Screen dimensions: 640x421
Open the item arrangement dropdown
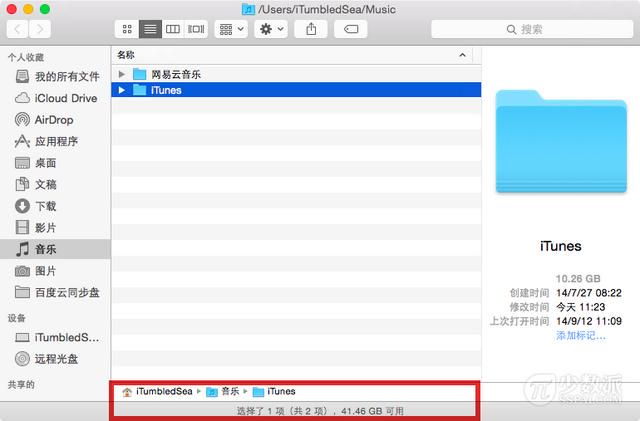coord(231,29)
